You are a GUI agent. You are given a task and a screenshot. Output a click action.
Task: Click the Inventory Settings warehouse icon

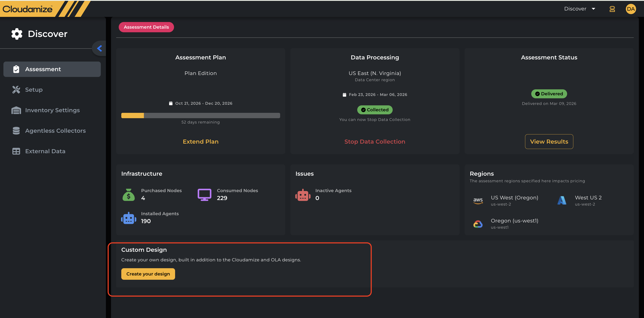coord(16,110)
